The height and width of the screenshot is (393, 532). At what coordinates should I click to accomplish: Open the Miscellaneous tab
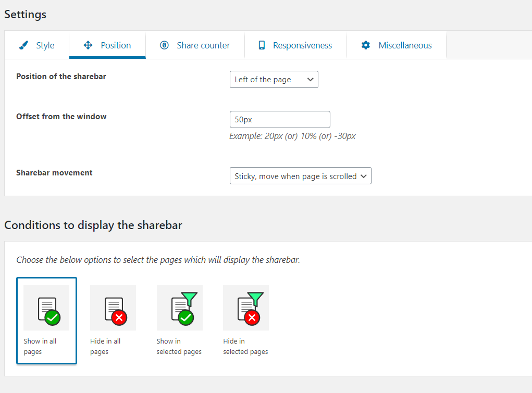point(405,45)
